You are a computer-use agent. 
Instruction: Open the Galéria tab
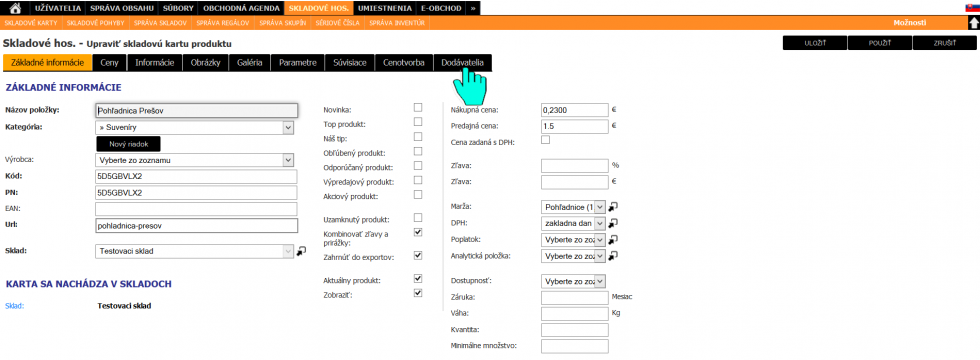249,62
